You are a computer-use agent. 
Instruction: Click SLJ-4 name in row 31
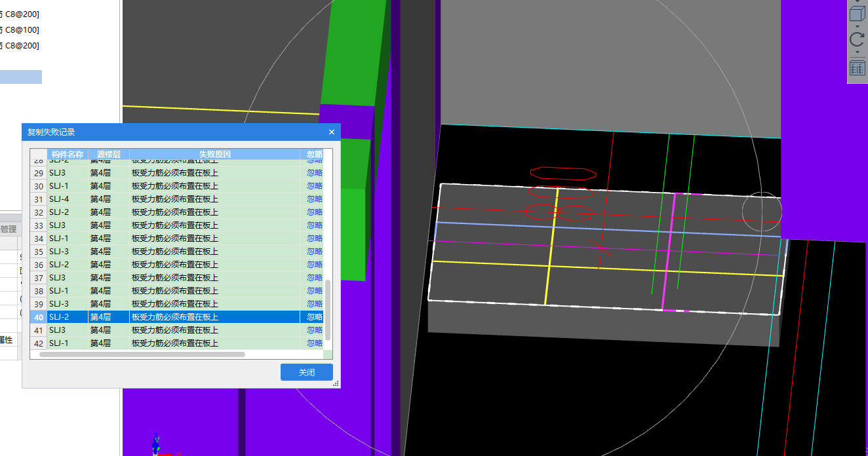[x=59, y=199]
